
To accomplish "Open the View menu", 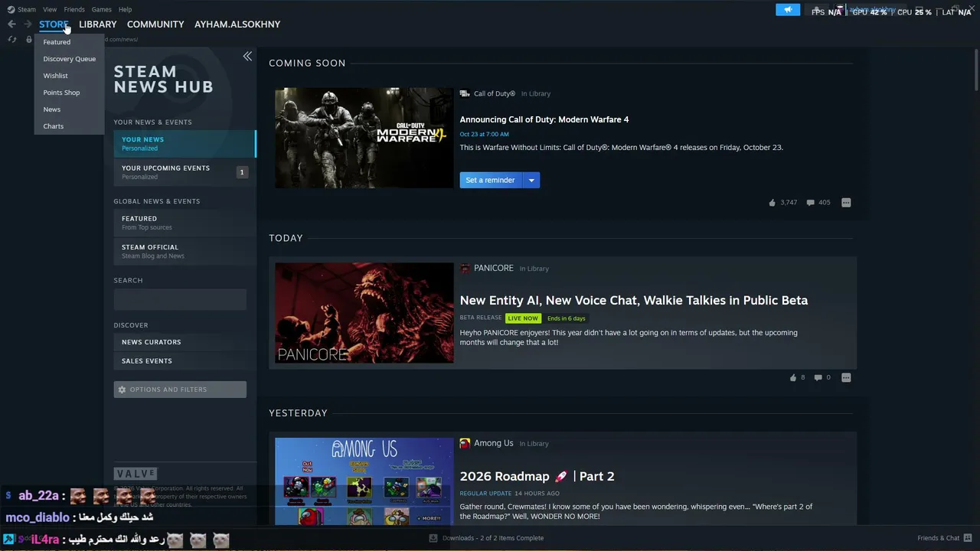I will (x=50, y=9).
